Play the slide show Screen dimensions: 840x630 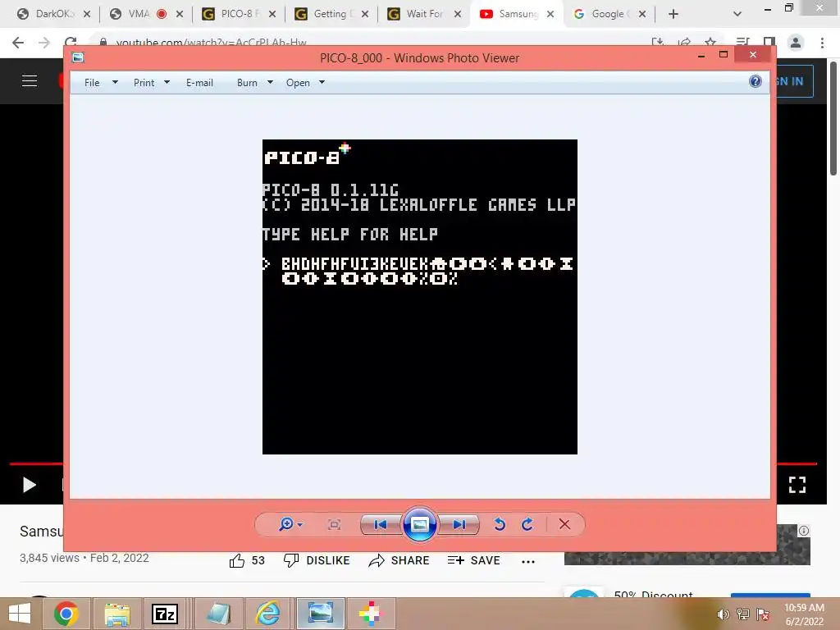click(419, 524)
